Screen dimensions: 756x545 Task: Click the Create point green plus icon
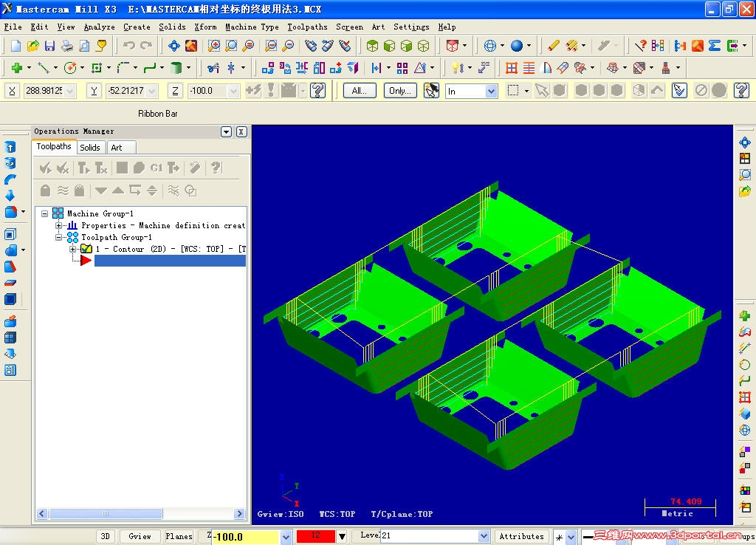pyautogui.click(x=17, y=68)
